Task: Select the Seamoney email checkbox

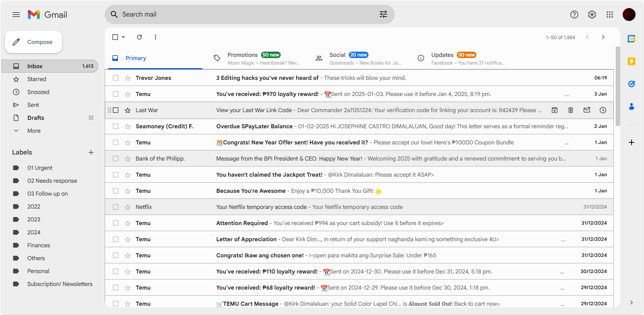Action: coord(116,126)
